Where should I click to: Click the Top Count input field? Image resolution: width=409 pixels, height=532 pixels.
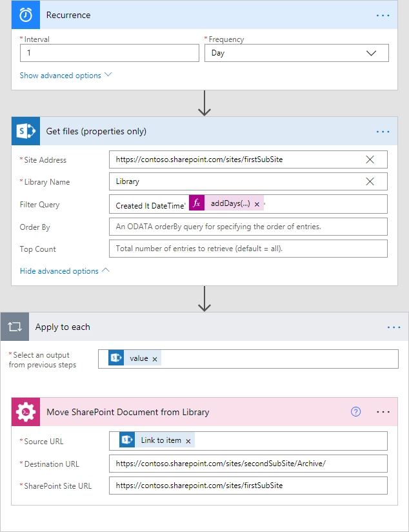tap(248, 249)
